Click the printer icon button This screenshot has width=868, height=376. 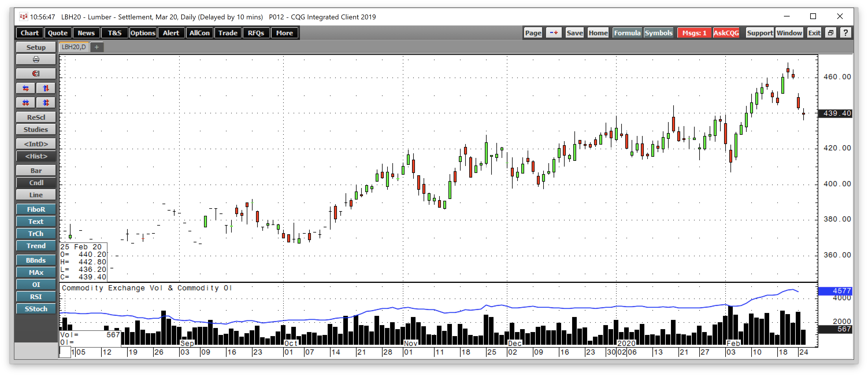tap(36, 60)
